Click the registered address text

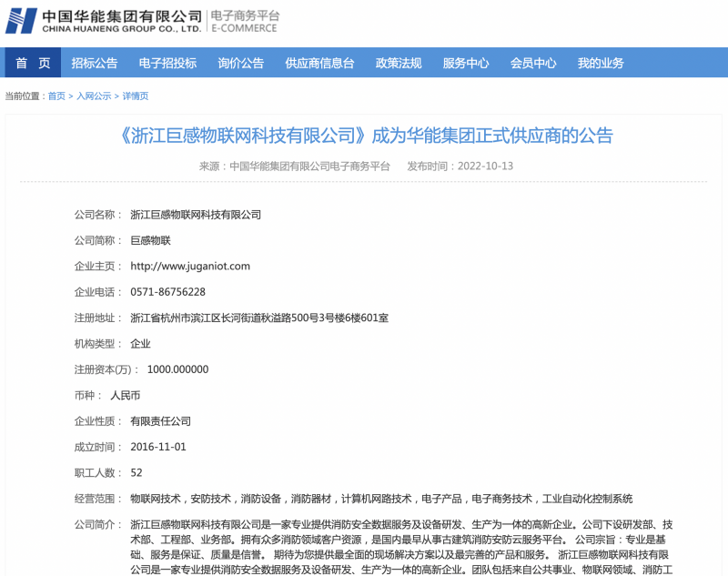[259, 318]
